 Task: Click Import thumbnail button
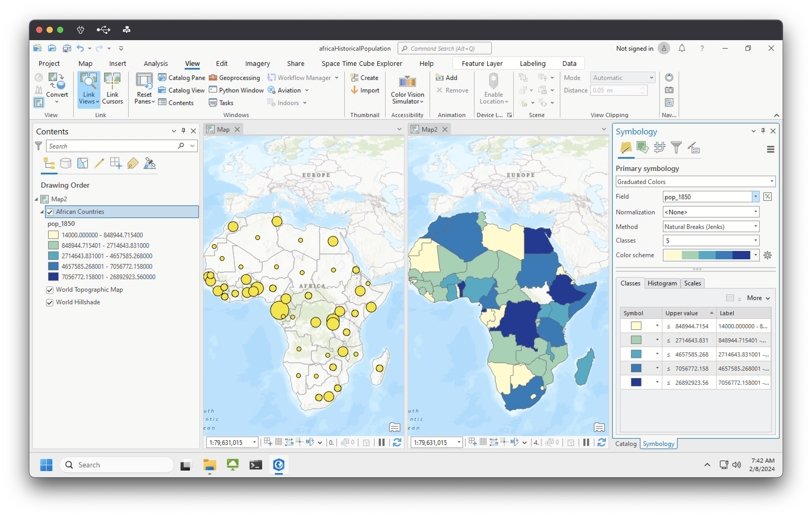pos(365,90)
